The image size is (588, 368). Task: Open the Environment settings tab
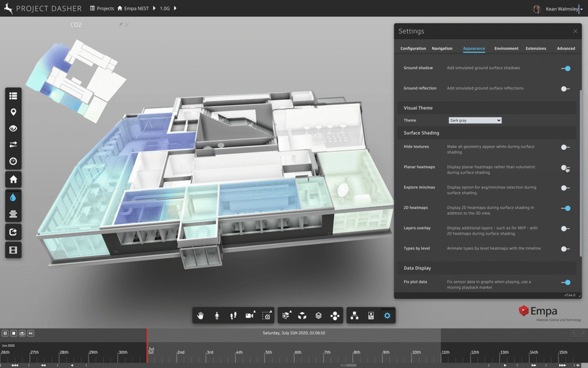click(x=506, y=49)
